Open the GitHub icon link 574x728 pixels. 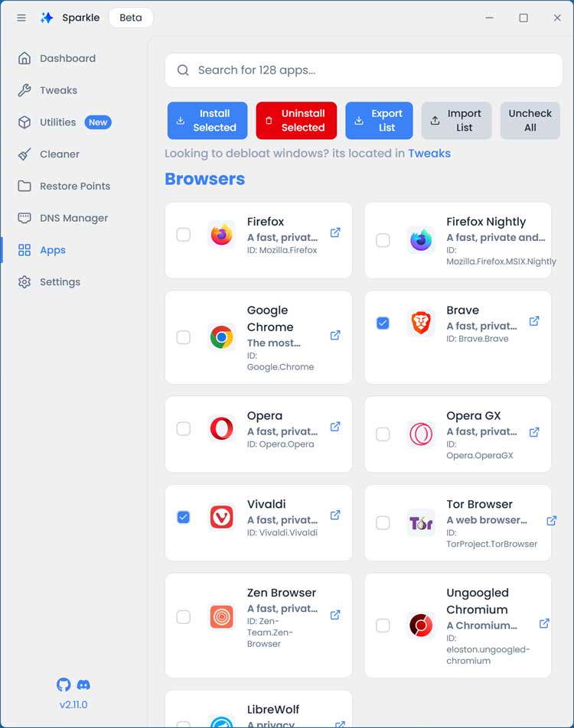click(x=64, y=684)
